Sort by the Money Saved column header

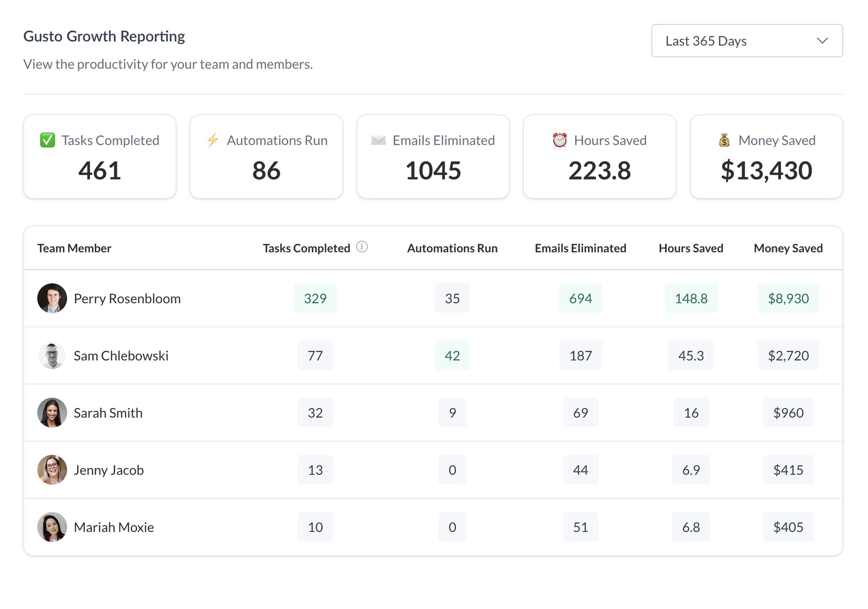coord(788,248)
